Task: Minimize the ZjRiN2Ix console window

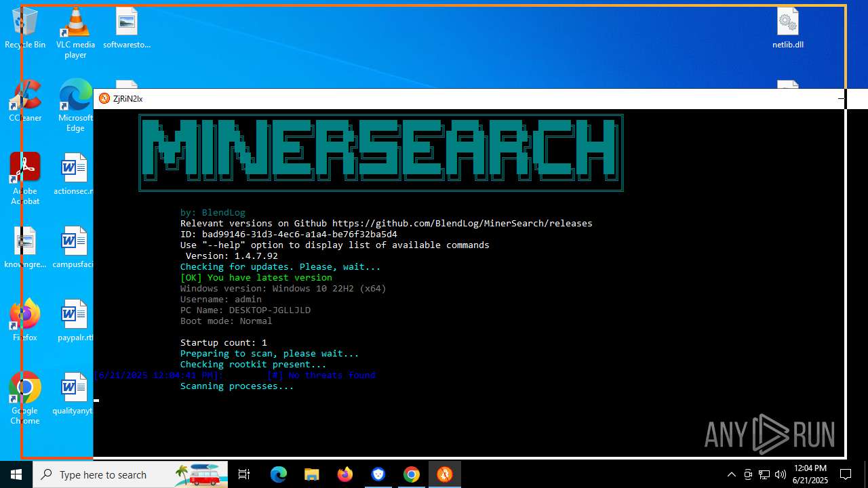Action: [842, 98]
